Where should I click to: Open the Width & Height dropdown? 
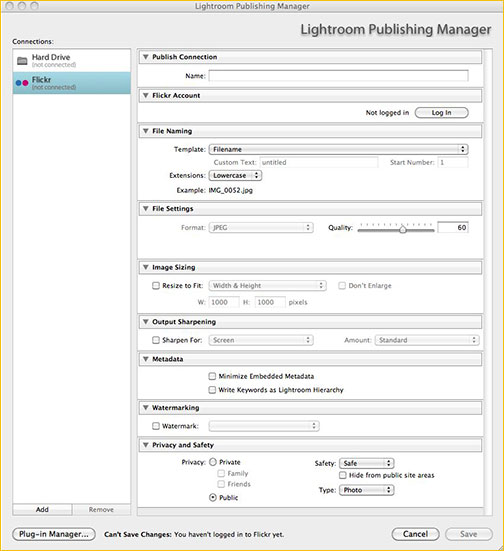[x=267, y=286]
